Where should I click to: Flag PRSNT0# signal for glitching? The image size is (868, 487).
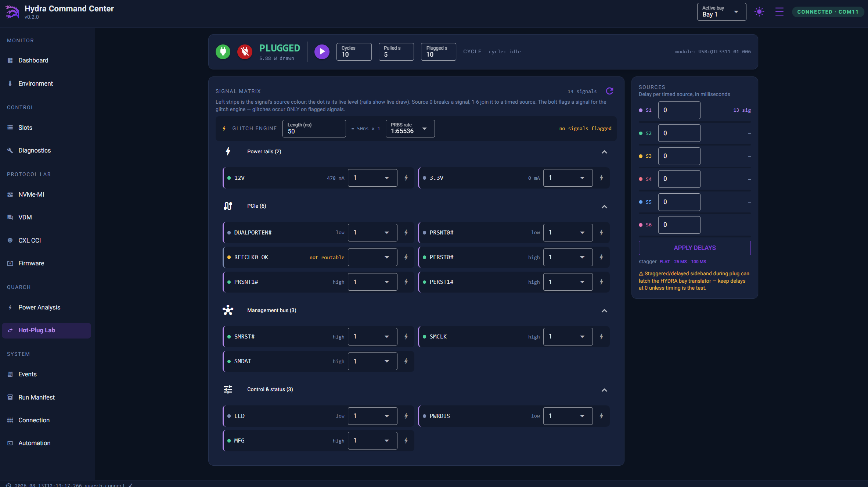[x=601, y=233]
